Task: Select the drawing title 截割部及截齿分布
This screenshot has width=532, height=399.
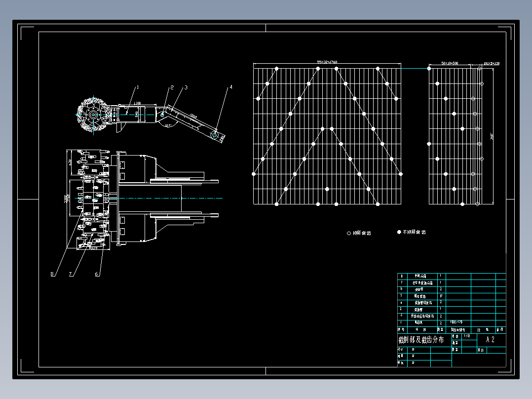Action: [x=421, y=340]
